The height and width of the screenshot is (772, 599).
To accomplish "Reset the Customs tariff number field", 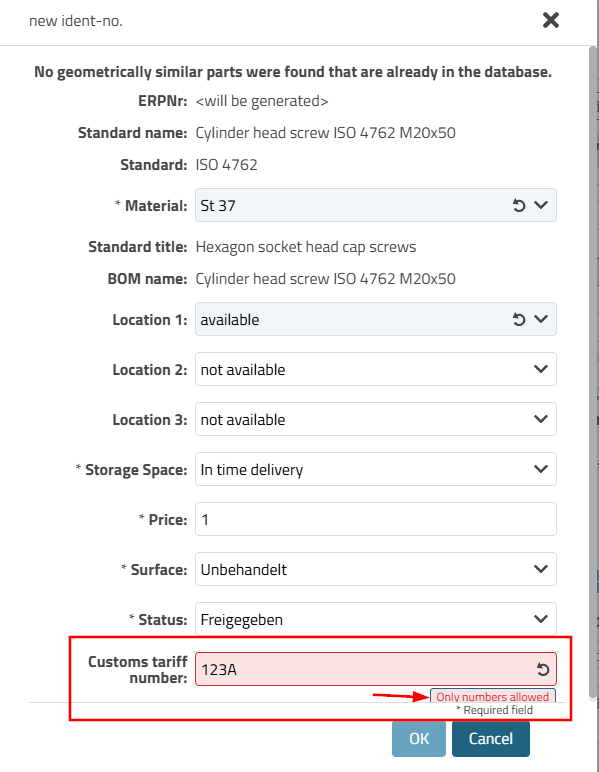I will pos(543,670).
